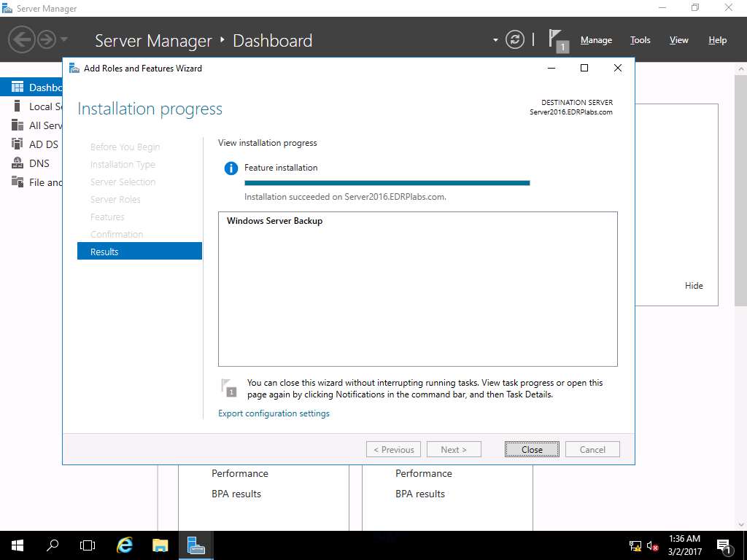Click the taskbar clock showing 1:36 AM
Viewport: 747px width, 560px height.
[684, 545]
